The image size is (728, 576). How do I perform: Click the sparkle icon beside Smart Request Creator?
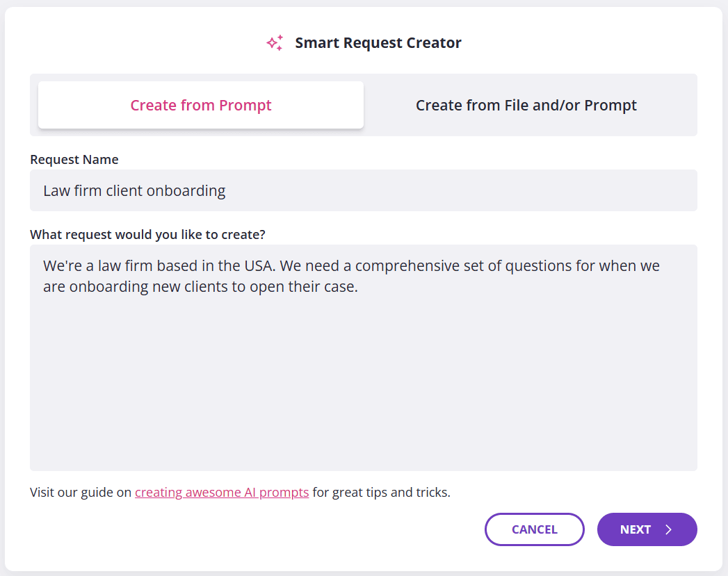275,43
